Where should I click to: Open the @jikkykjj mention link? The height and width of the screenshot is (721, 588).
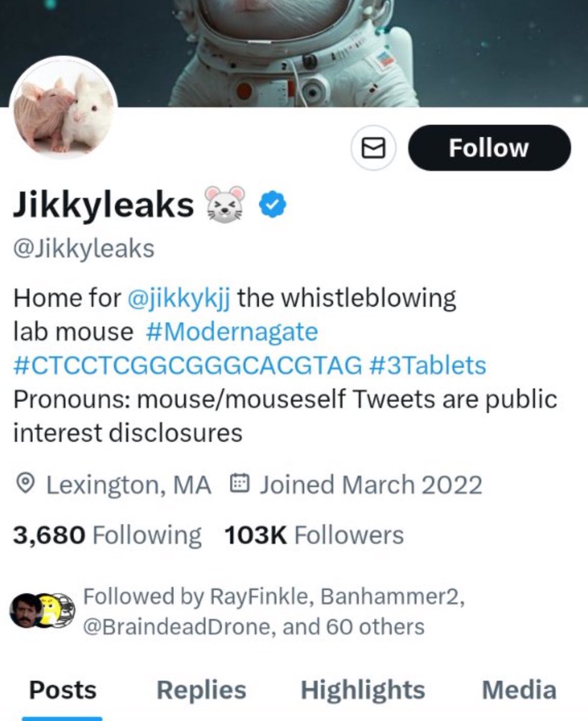(x=180, y=297)
